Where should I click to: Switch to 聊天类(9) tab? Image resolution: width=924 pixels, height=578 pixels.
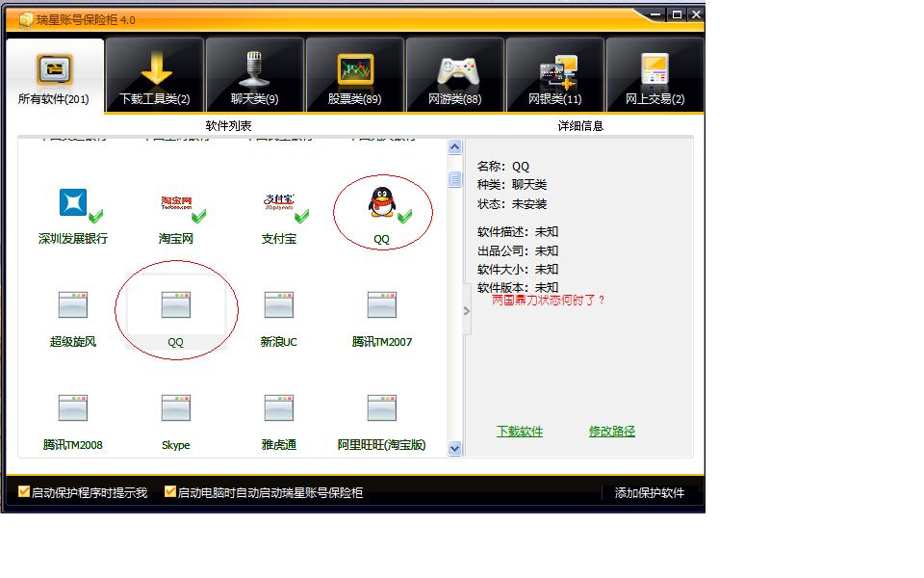coord(254,75)
